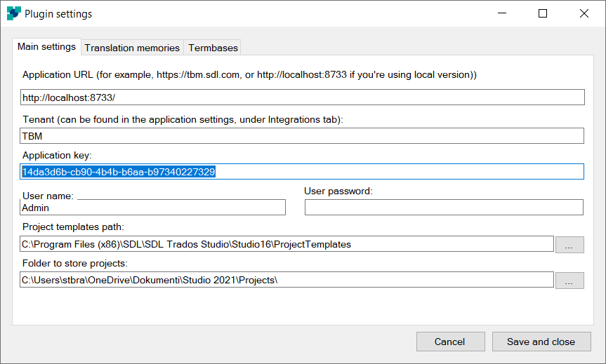Click the "Project templates path:" label
This screenshot has height=364, width=606.
(x=74, y=227)
